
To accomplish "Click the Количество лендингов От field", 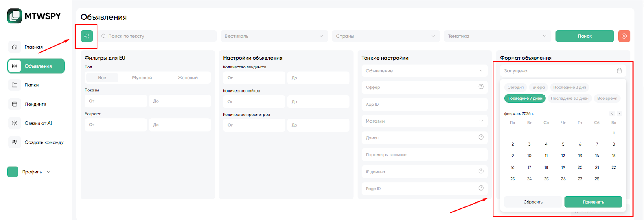I will [x=254, y=78].
